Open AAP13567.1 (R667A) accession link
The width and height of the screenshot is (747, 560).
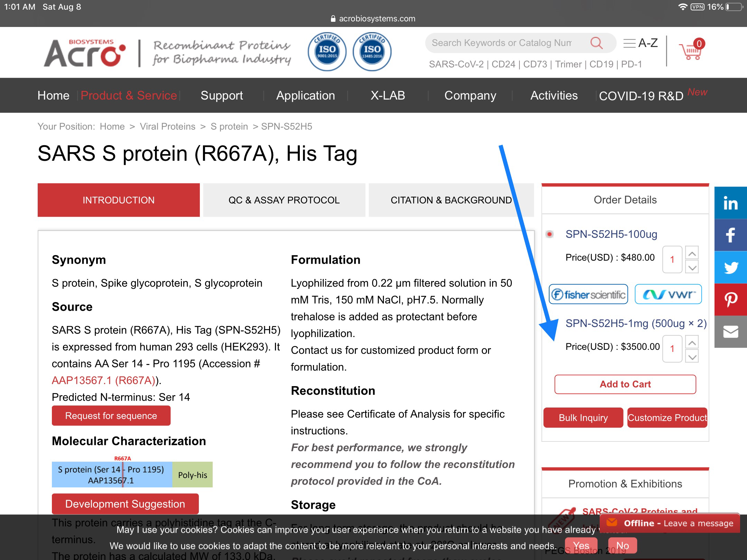coord(103,380)
